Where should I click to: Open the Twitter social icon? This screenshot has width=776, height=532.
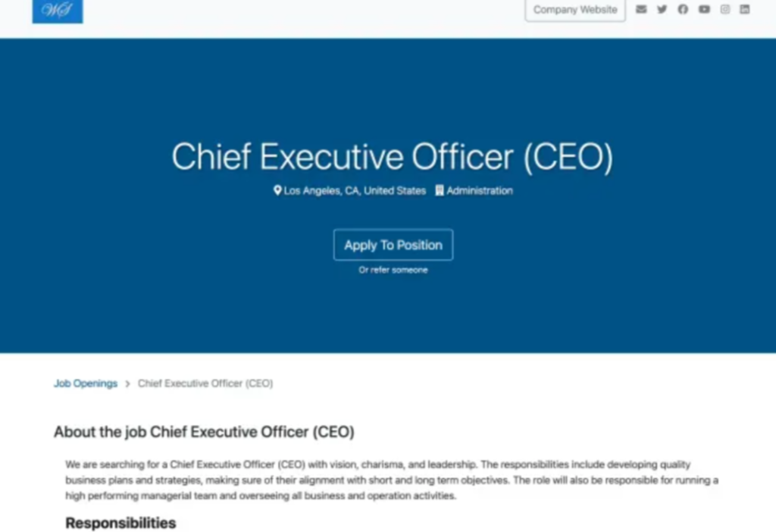tap(662, 9)
